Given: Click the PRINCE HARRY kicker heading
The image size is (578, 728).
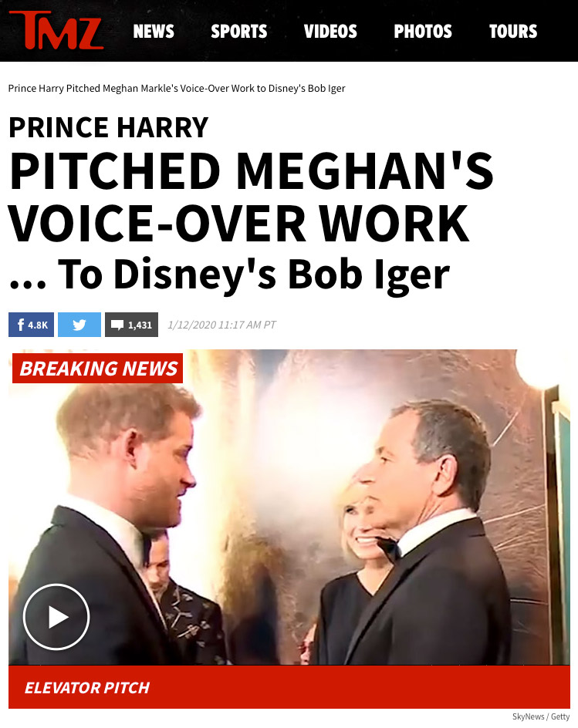Looking at the screenshot, I should tap(109, 127).
